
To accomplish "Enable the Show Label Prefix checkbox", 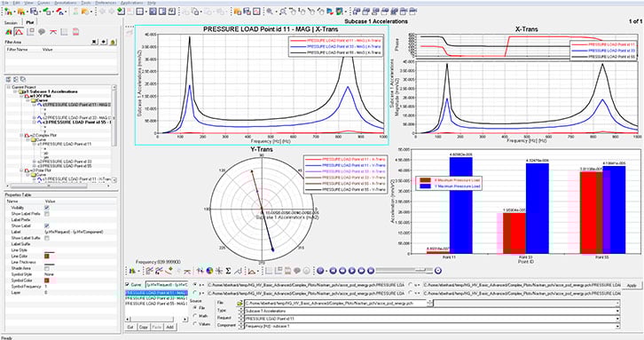I will coord(46,214).
